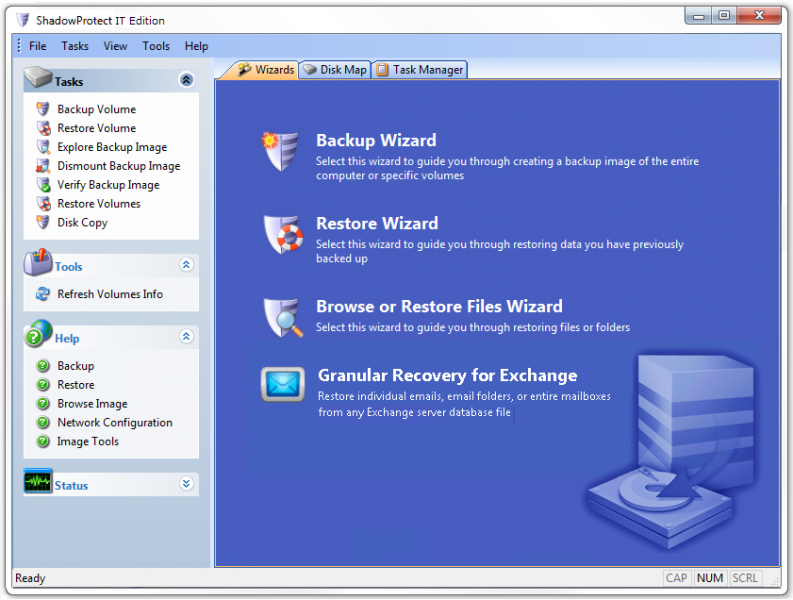Screen dimensions: 793x600
Task: Click Refresh Volumes Info link
Action: pos(110,294)
